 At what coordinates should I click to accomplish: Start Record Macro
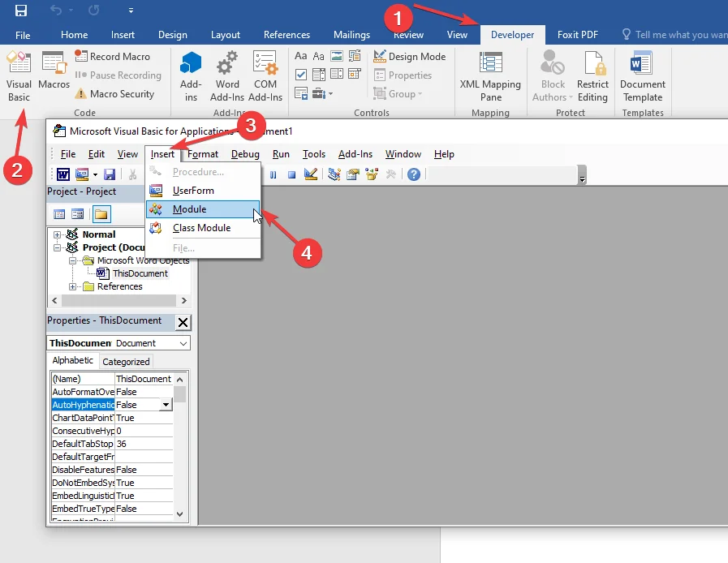112,57
